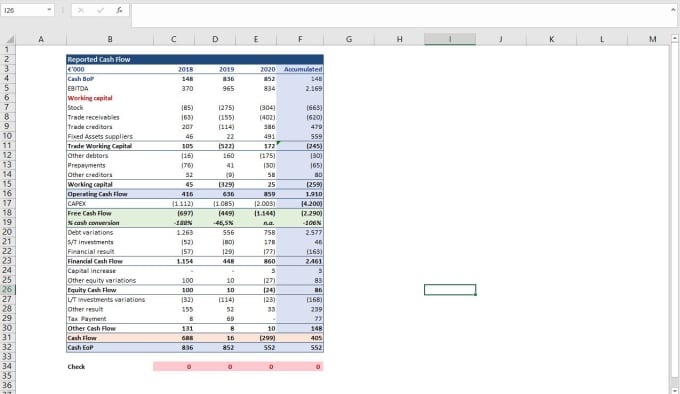Click the 'Prepayments' label cell
Image resolution: width=680 pixels, height=394 pixels.
click(x=110, y=165)
